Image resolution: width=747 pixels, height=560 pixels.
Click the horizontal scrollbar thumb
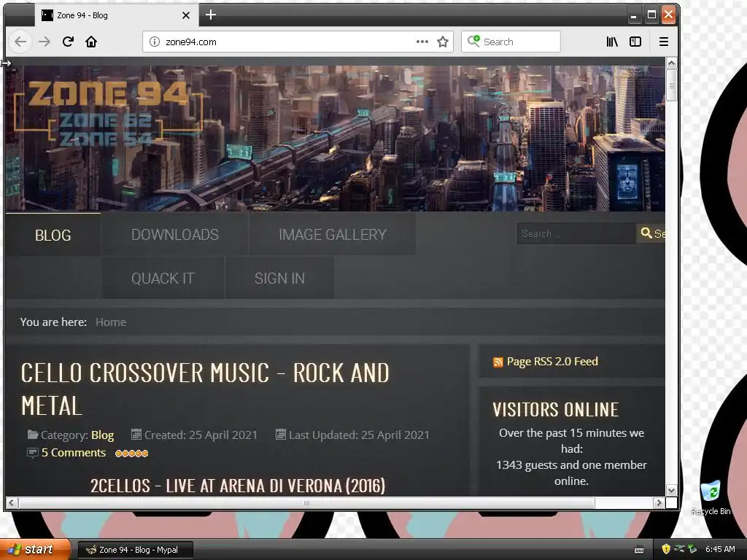307,502
